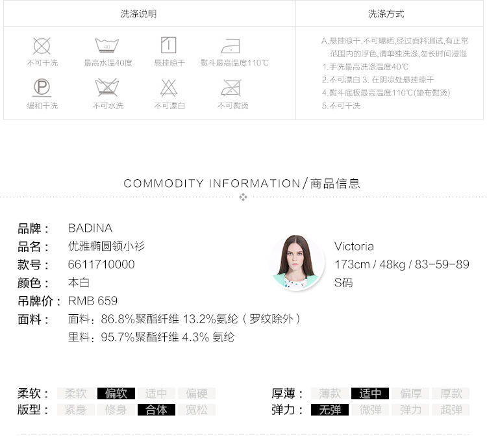Click the 40-degree wash tub icon
Screen dimensions: 487x448
(107, 45)
